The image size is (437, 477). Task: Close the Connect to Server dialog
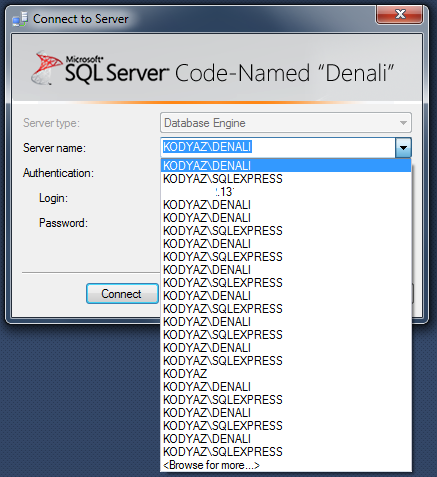click(399, 14)
